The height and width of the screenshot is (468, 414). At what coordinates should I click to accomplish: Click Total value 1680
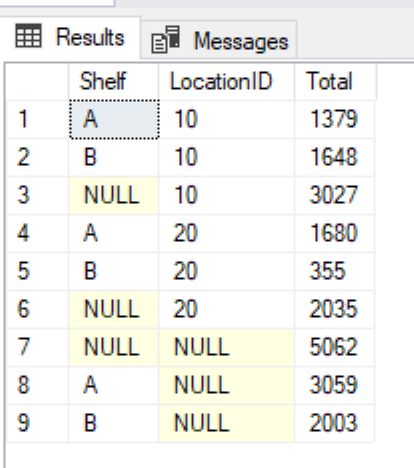335,233
